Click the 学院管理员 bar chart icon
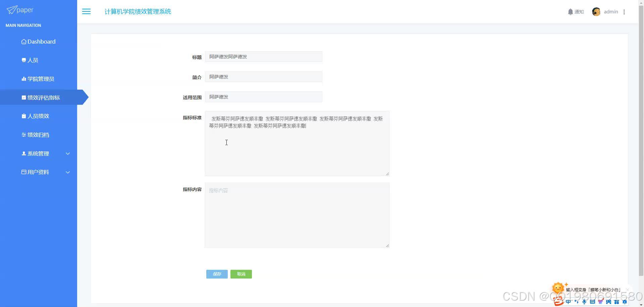The height and width of the screenshot is (307, 644). (24, 79)
